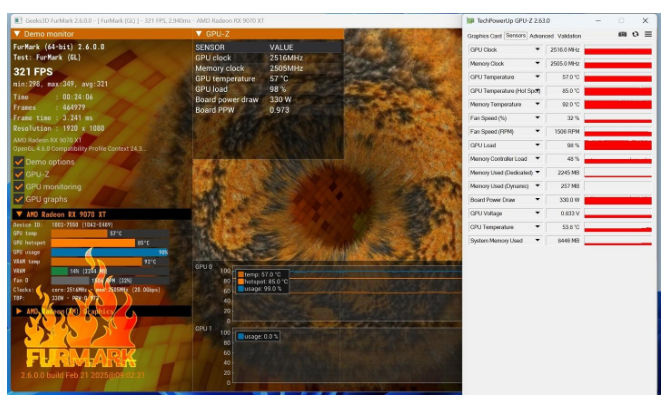Image resolution: width=668 pixels, height=406 pixels.
Task: Minimize the GPU-Z window
Action: point(599,19)
